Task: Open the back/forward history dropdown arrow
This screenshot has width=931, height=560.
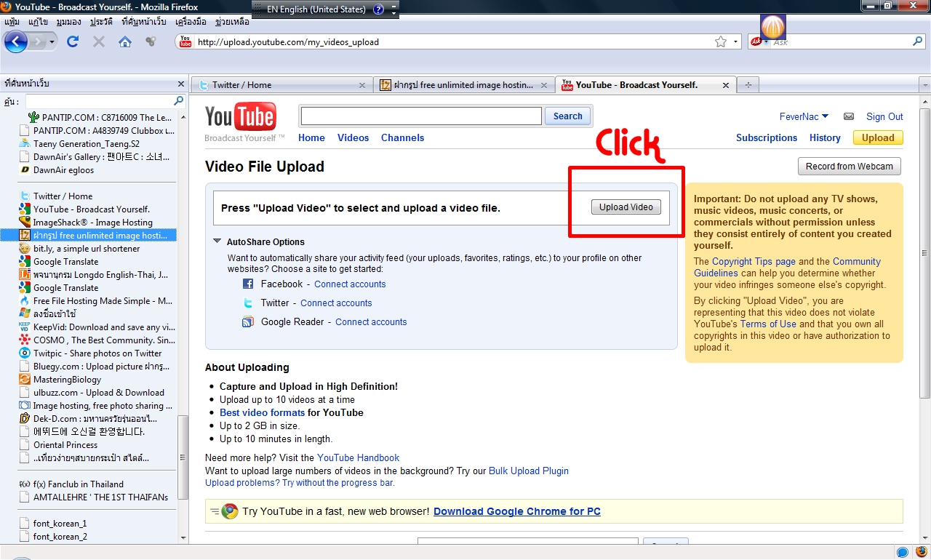Action: (x=52, y=42)
